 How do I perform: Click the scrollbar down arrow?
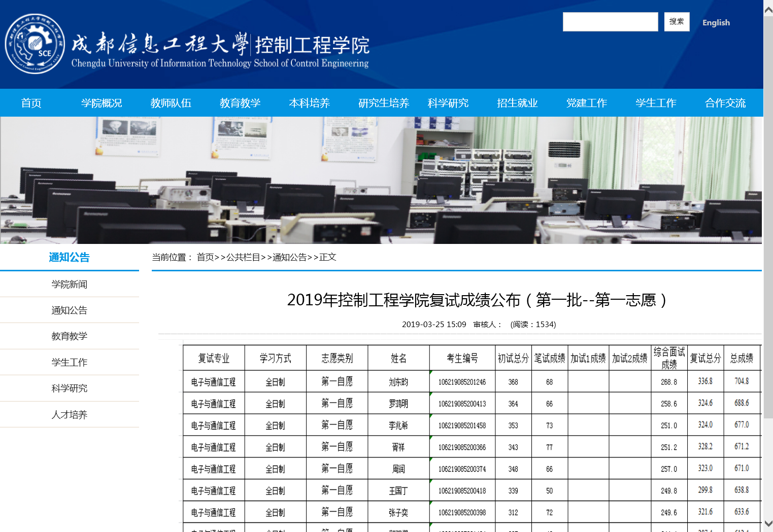point(768,523)
